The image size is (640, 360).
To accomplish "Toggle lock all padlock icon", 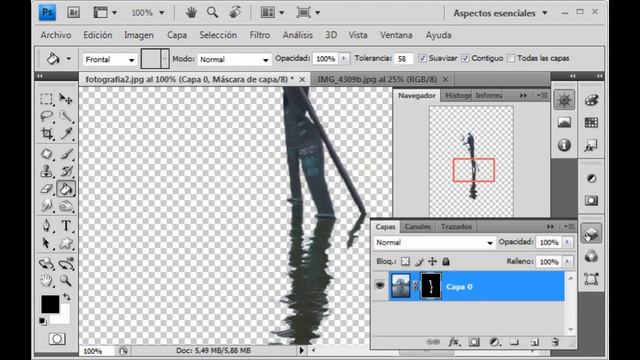I will (446, 261).
